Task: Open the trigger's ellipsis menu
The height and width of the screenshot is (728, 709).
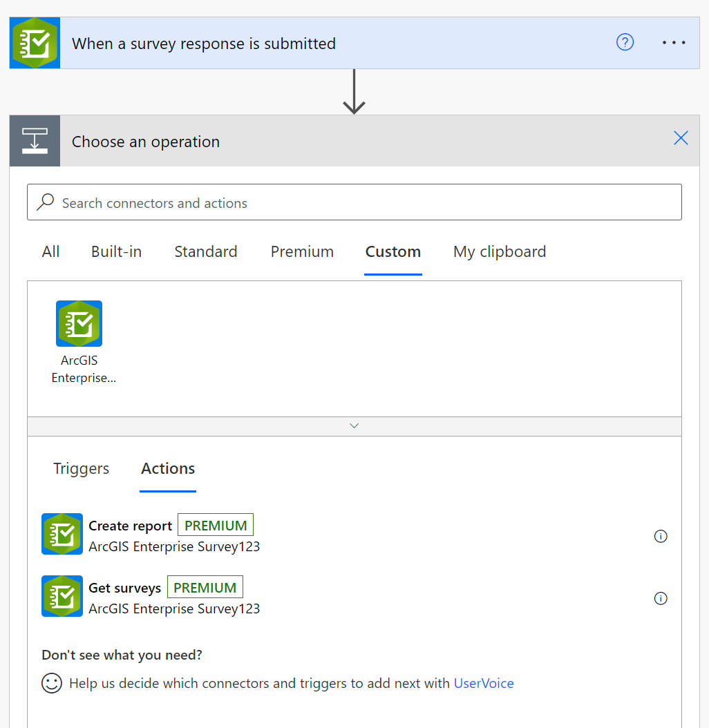Action: [x=673, y=42]
